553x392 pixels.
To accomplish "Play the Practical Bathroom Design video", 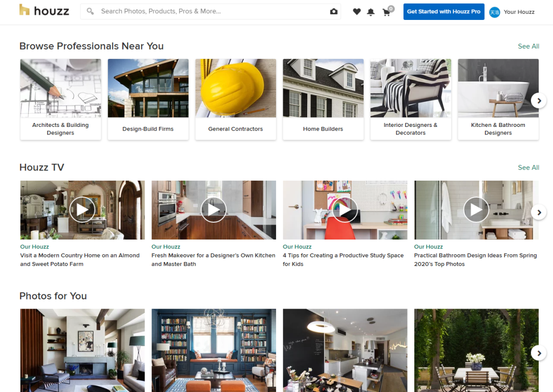I will (476, 210).
